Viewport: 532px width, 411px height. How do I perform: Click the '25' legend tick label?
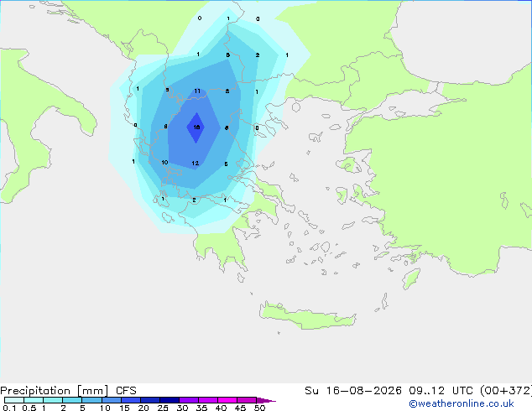tap(163, 408)
